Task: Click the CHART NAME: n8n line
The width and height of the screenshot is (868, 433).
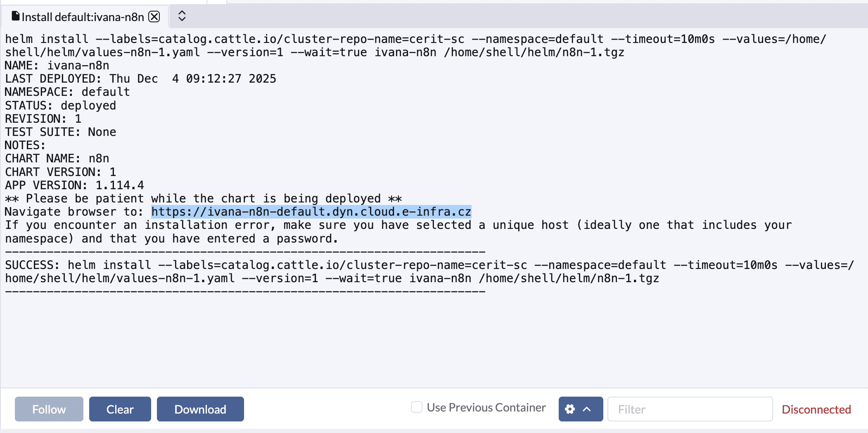Action: point(57,159)
